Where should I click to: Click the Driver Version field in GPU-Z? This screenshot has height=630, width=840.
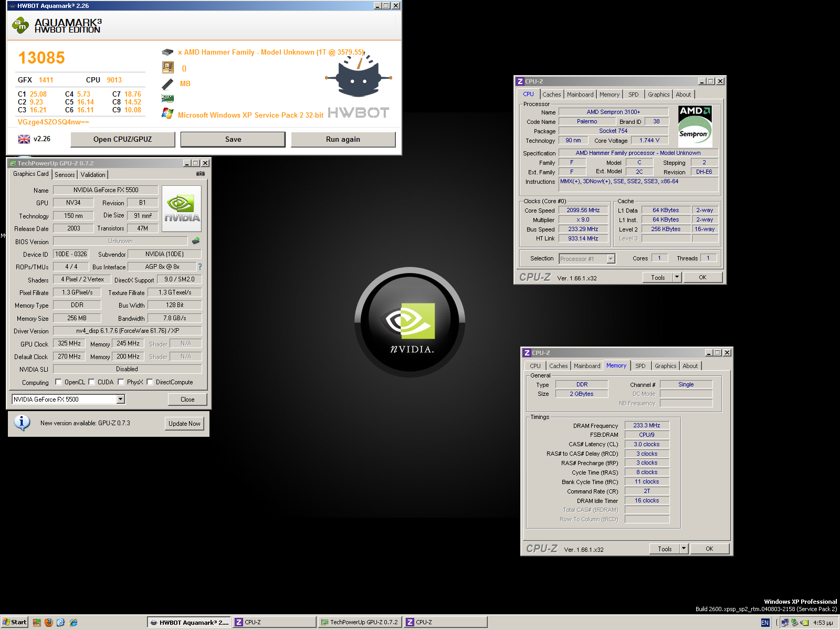coord(128,331)
